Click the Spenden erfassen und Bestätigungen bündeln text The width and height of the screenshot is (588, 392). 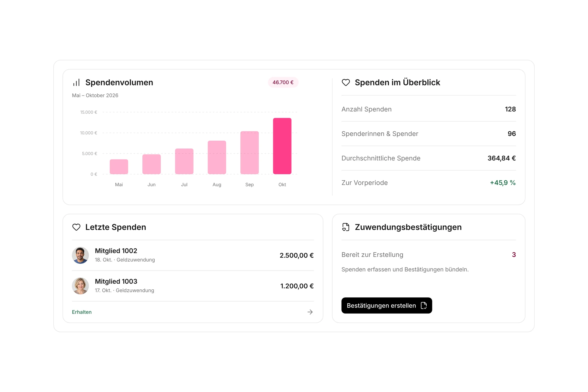click(405, 269)
